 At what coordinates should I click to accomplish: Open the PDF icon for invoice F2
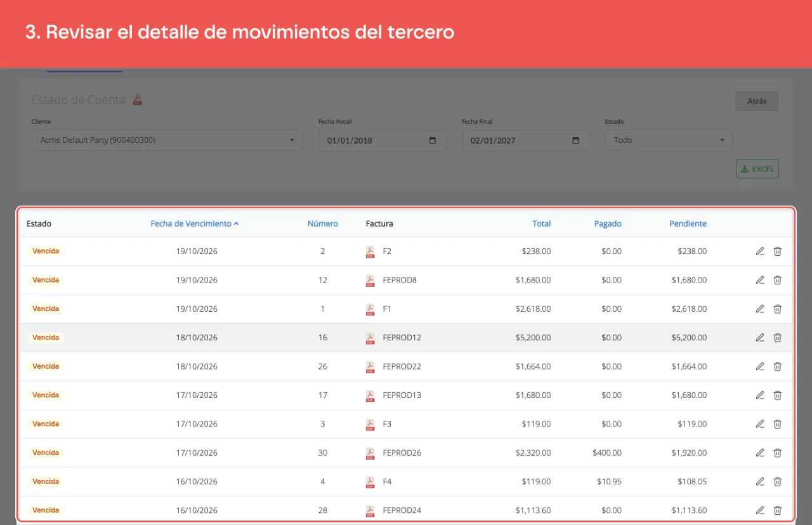click(370, 251)
